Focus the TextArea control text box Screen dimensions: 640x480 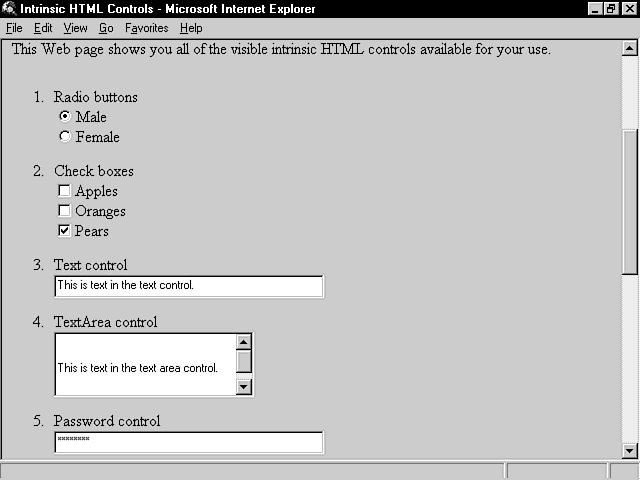click(x=145, y=366)
